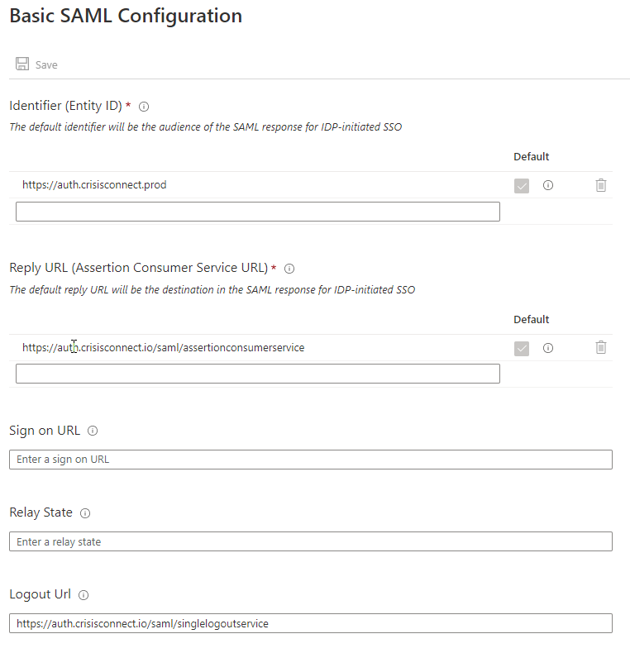The height and width of the screenshot is (672, 630).
Task: Open info tooltip beside Relay State
Action: click(85, 513)
